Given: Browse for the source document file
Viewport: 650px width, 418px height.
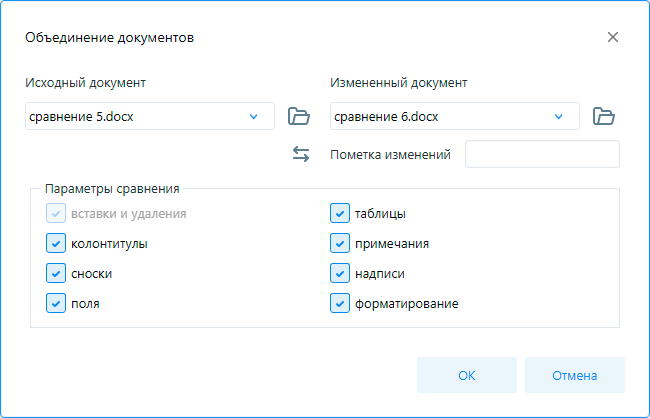Looking at the screenshot, I should coord(298,116).
